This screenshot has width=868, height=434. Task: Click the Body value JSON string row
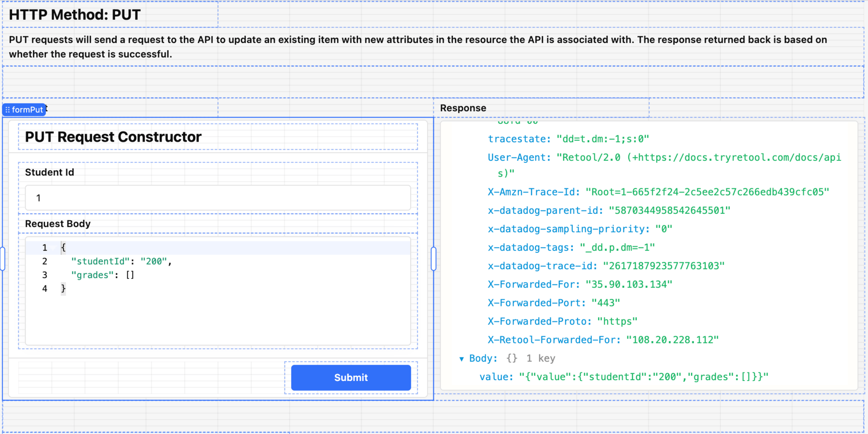point(624,377)
